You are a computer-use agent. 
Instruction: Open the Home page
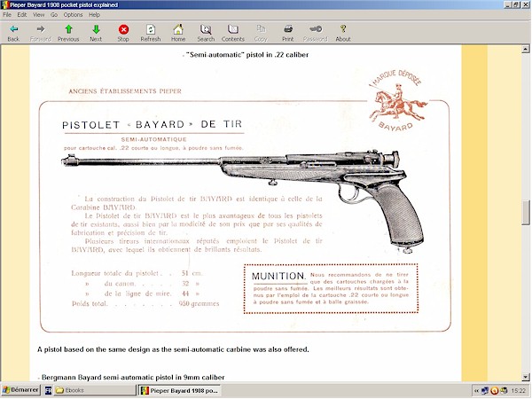(178, 33)
